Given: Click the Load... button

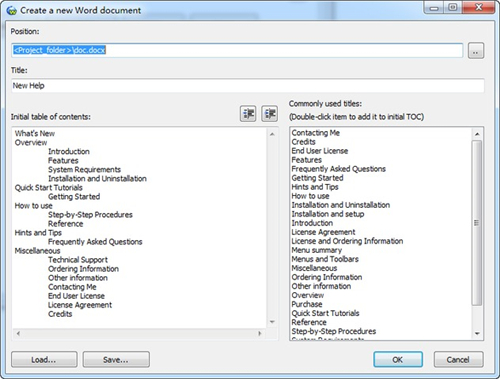Looking at the screenshot, I should click(44, 360).
